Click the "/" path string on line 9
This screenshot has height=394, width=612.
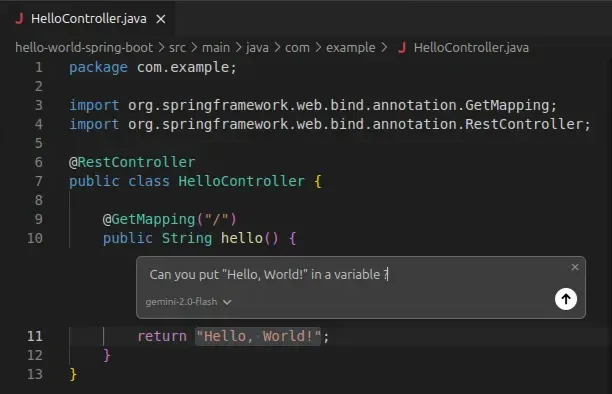point(216,219)
